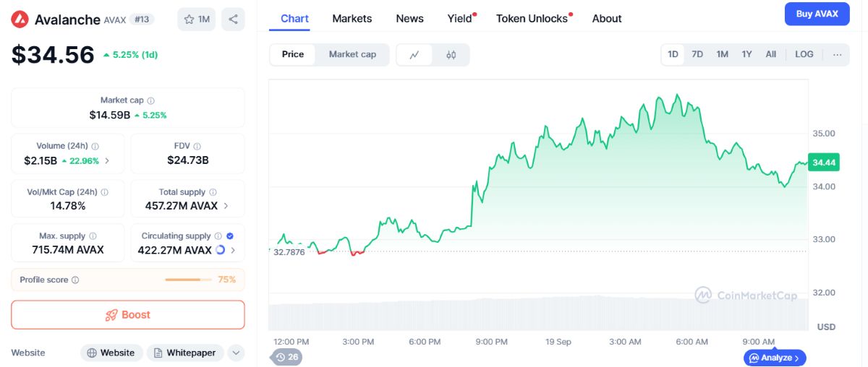The image size is (868, 367).
Task: Click the Buy AVAX button
Action: pyautogui.click(x=817, y=14)
